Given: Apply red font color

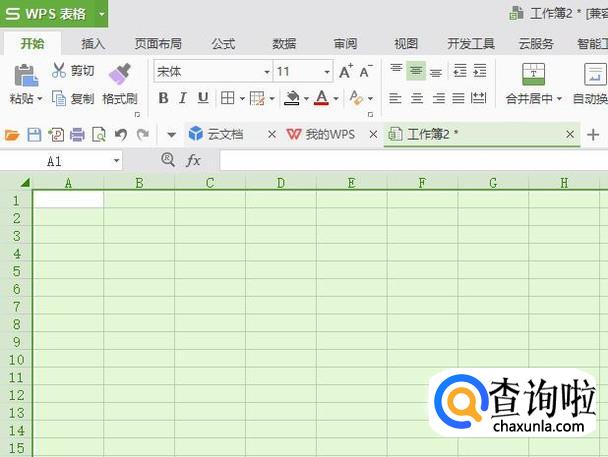Looking at the screenshot, I should click(x=321, y=98).
